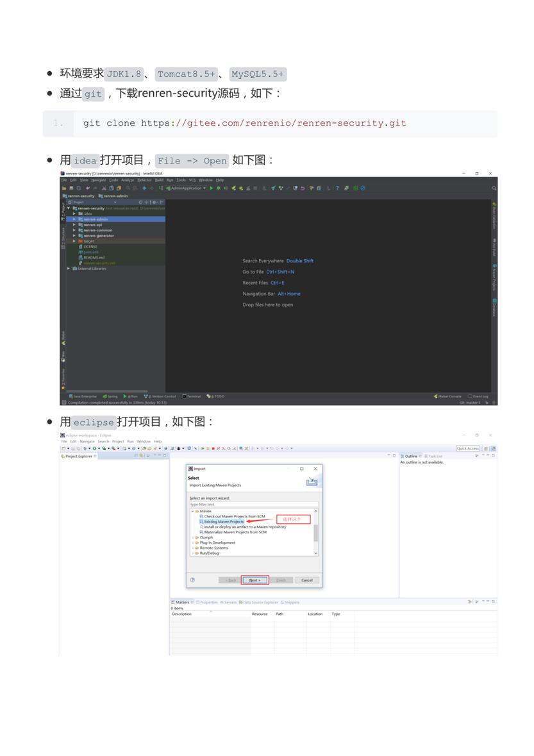The width and height of the screenshot is (534, 756).
Task: Click the type filter text field
Action: pos(253,505)
